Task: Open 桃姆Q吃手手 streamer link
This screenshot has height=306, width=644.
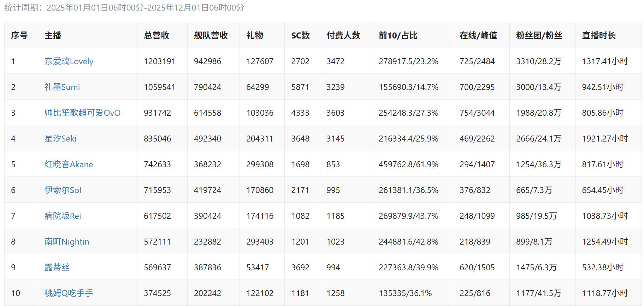Action: click(x=69, y=293)
